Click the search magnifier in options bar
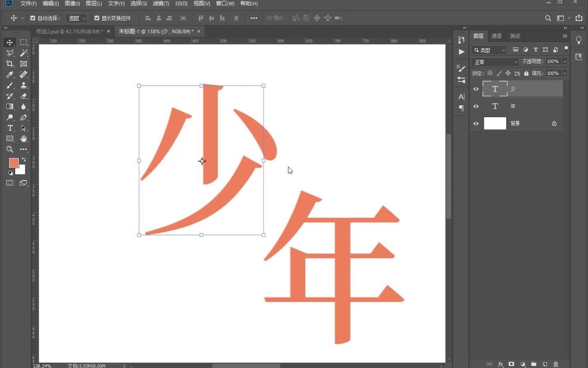Image resolution: width=588 pixels, height=368 pixels. pos(548,18)
